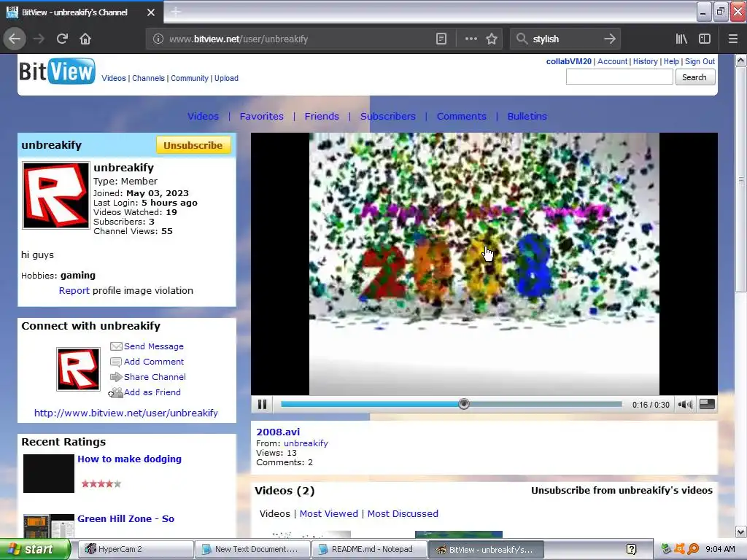
Task: Open the Community link in header
Action: tap(190, 78)
